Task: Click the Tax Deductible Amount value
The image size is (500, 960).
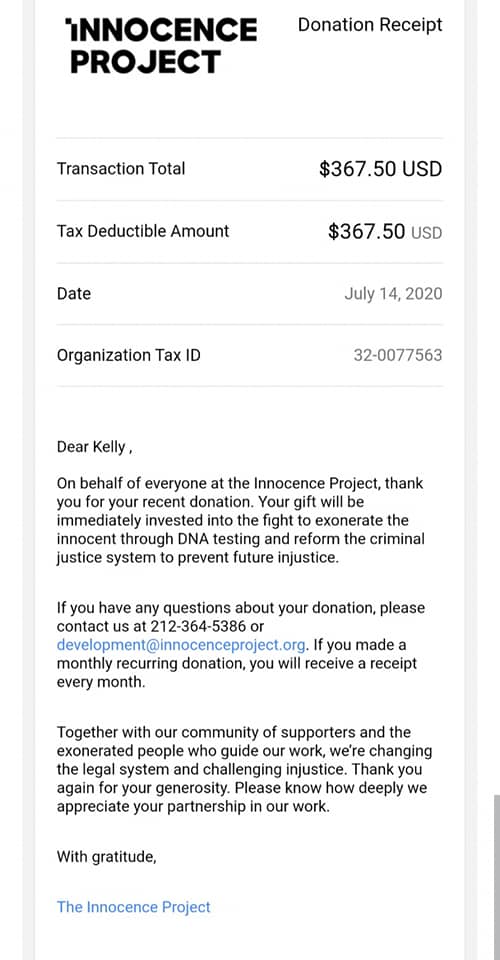Action: pos(385,231)
